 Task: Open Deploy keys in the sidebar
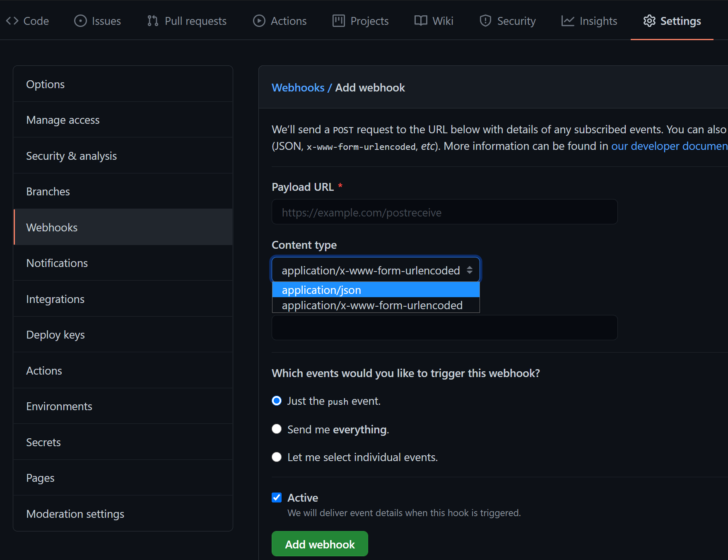pyautogui.click(x=55, y=334)
